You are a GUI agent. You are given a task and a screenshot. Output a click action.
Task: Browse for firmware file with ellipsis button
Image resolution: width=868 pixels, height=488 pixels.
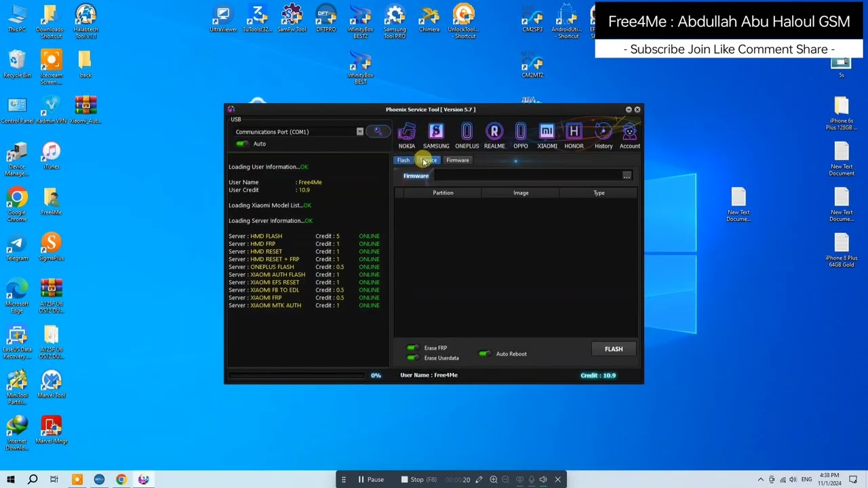627,176
